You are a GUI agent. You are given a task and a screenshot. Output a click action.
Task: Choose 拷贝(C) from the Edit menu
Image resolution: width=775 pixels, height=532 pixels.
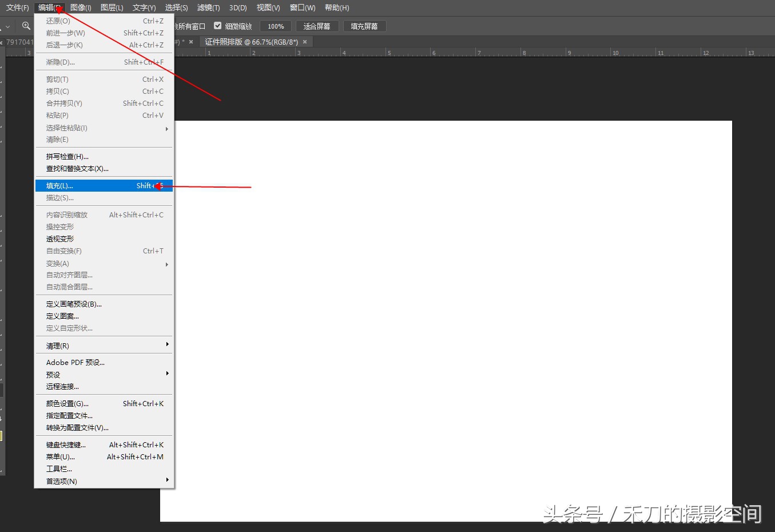pos(104,92)
